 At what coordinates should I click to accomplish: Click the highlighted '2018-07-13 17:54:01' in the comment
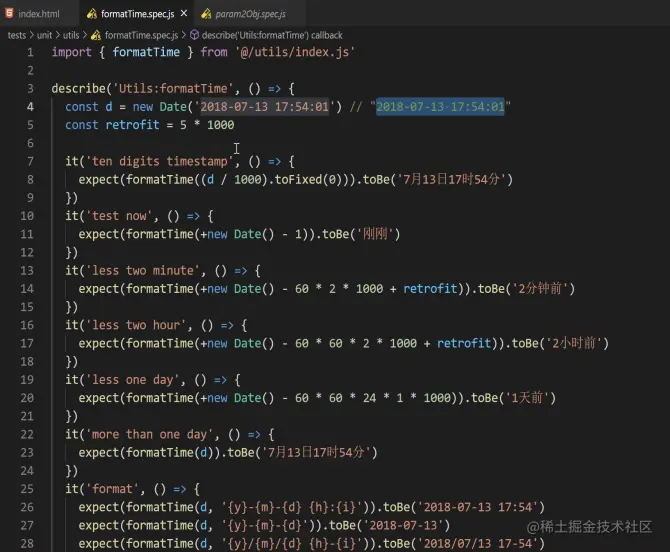tap(440, 106)
